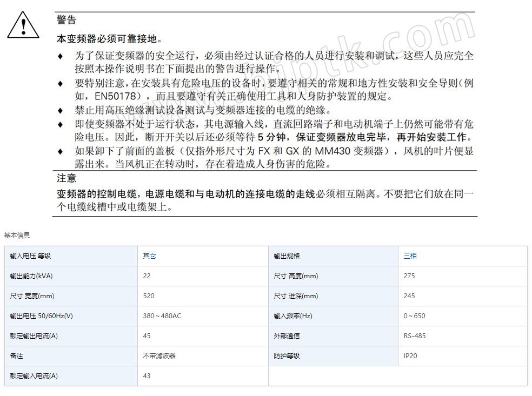Click the 输出能力 value 22
This screenshot has width=532, height=396.
[x=147, y=276]
